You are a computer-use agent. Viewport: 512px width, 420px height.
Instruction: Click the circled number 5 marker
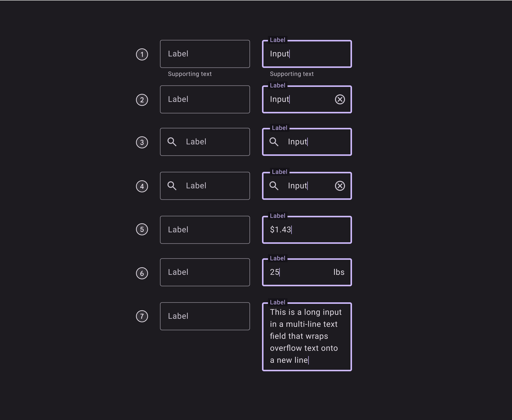[142, 229]
